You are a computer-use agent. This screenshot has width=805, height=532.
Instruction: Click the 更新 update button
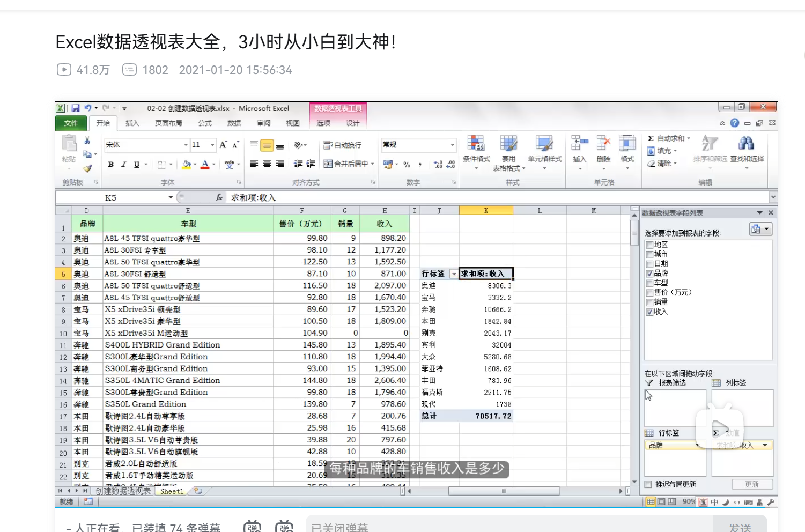coord(752,484)
